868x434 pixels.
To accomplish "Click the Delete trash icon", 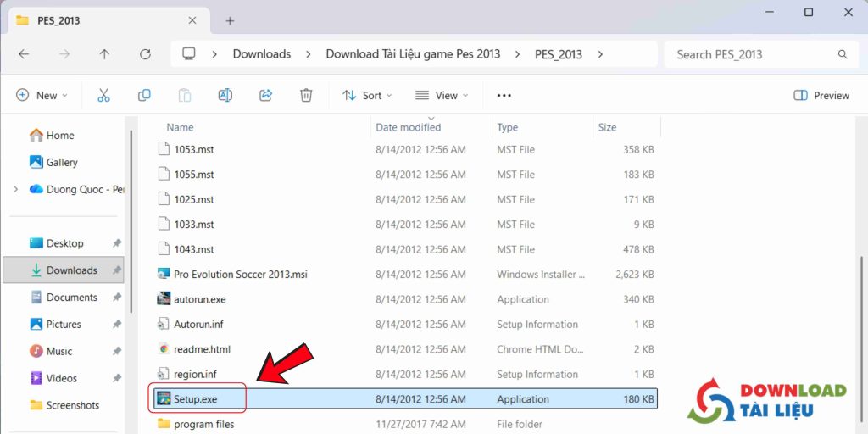I will pyautogui.click(x=306, y=95).
